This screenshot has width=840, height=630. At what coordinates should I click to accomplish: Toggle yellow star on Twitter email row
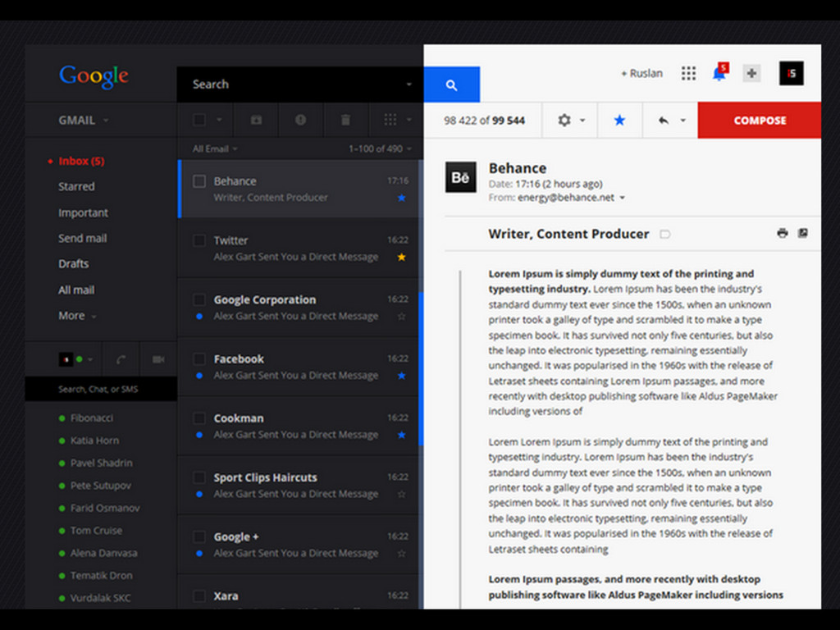tap(401, 257)
